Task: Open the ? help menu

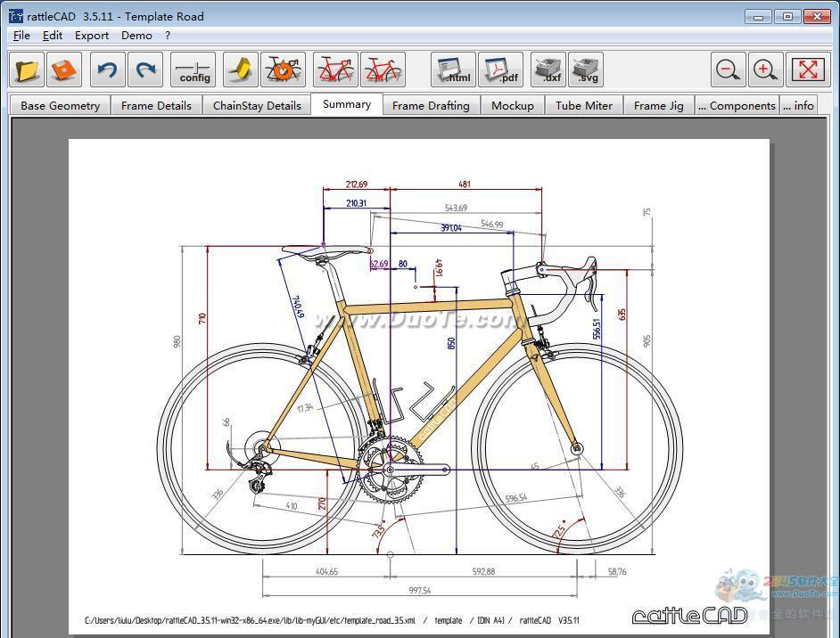Action: 168,36
